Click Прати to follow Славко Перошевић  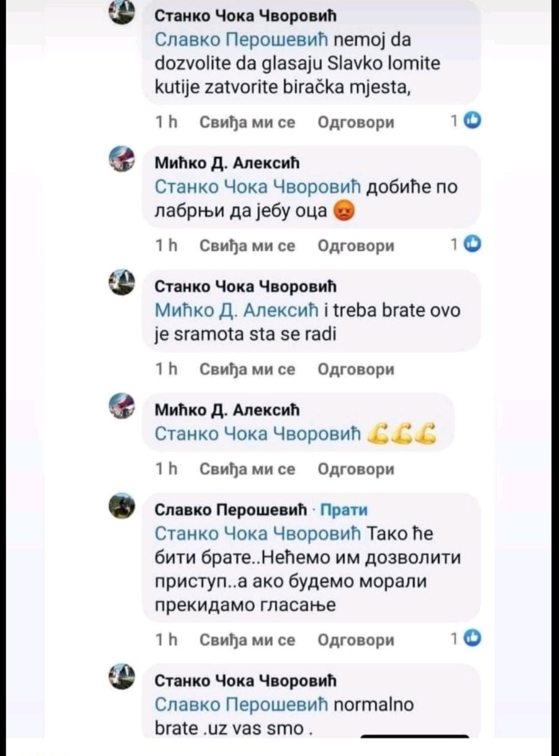[344, 510]
